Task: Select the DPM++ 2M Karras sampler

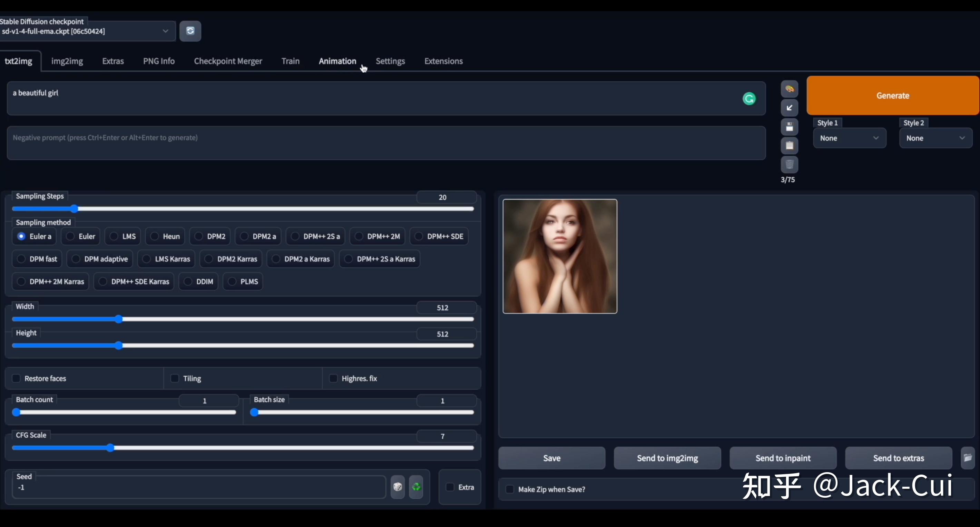Action: coord(21,282)
